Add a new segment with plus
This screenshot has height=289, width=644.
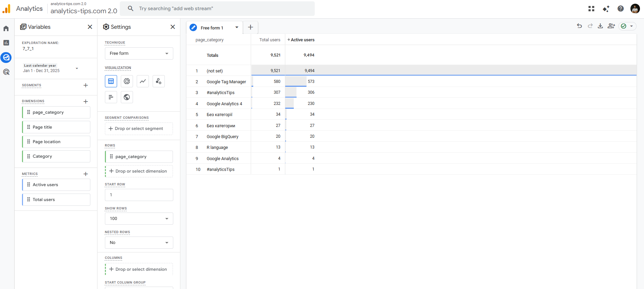86,85
